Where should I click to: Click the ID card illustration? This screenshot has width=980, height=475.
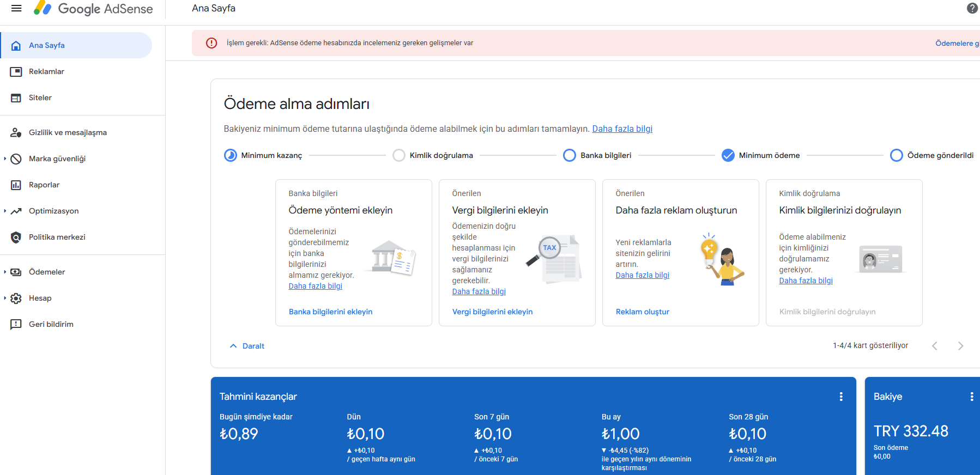pyautogui.click(x=880, y=259)
